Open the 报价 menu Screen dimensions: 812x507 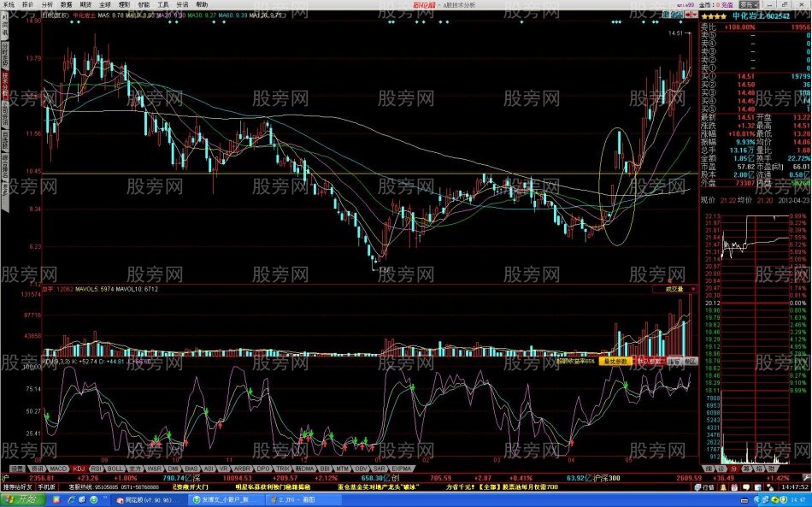click(27, 4)
